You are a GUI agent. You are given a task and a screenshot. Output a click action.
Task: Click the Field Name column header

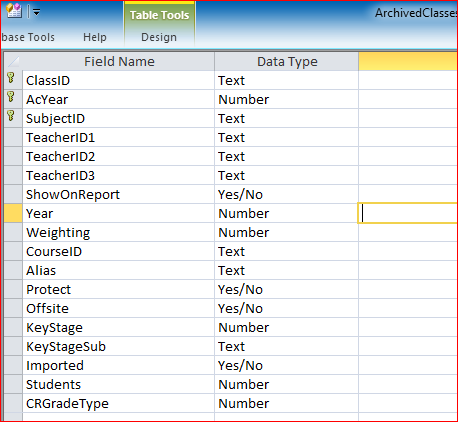[119, 62]
